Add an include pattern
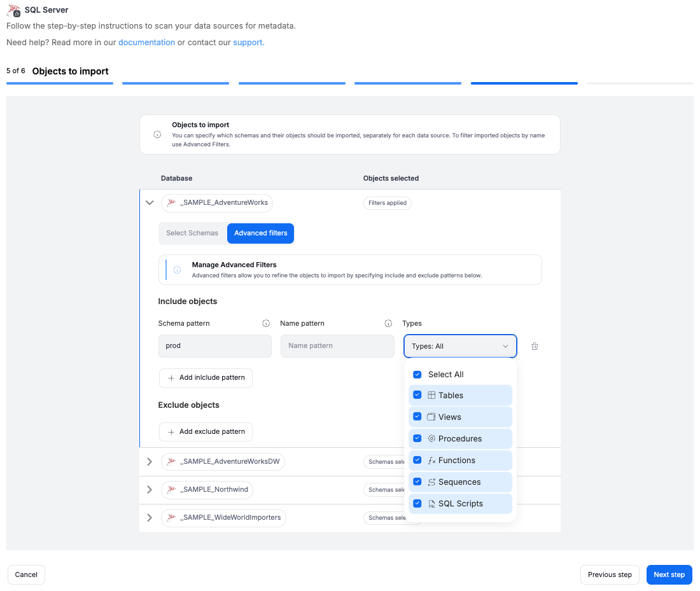 (x=206, y=378)
